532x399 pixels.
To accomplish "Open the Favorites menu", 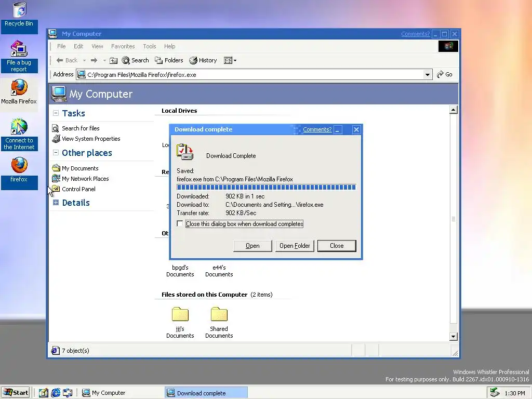I will pos(123,46).
